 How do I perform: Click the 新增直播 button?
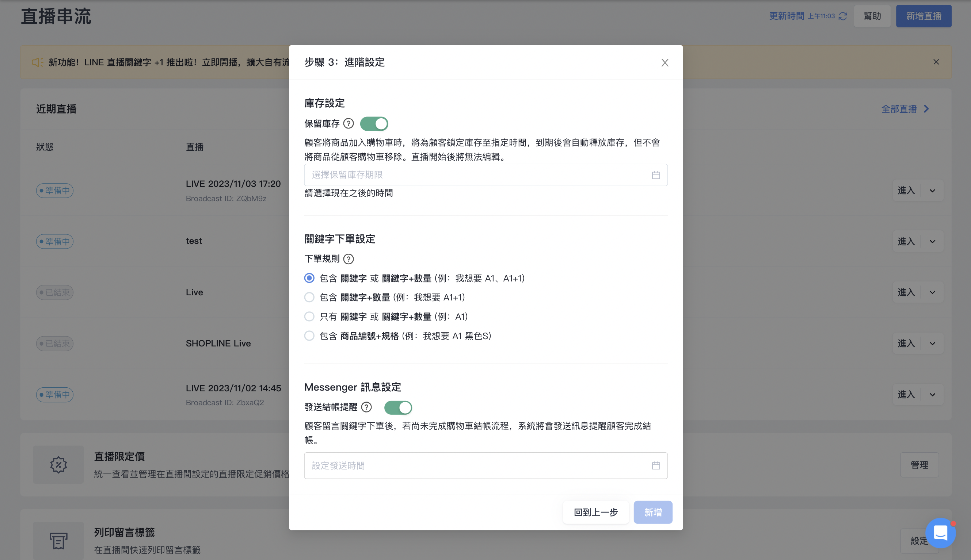(923, 16)
